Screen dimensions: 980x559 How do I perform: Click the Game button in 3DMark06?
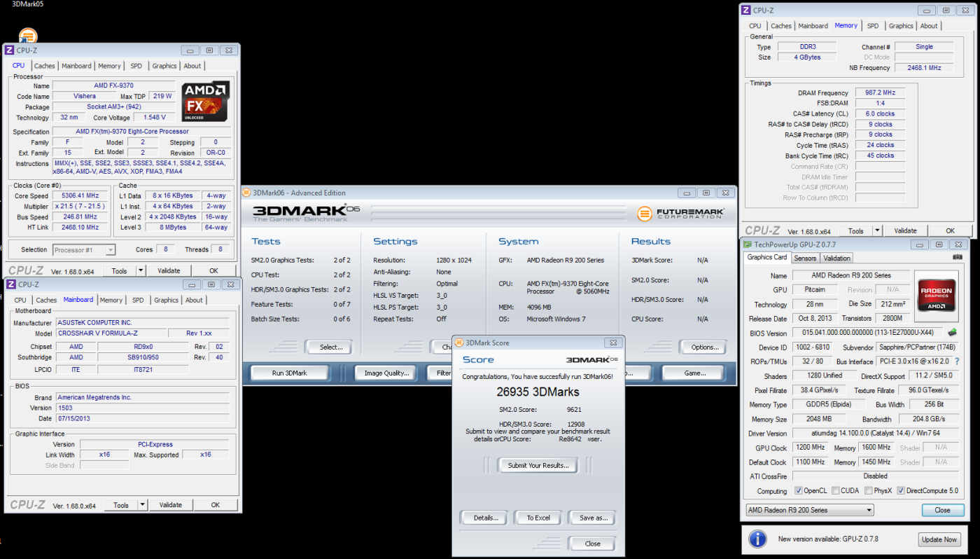click(x=695, y=373)
